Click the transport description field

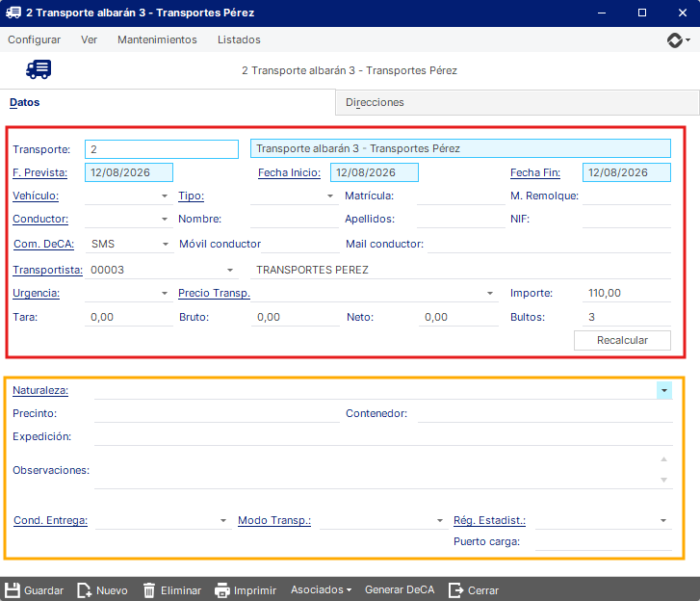point(460,148)
